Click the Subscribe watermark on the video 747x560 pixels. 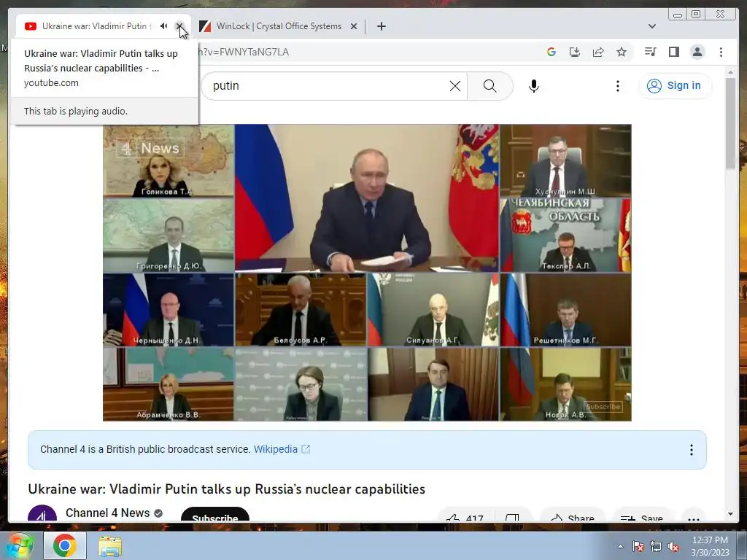pyautogui.click(x=603, y=407)
